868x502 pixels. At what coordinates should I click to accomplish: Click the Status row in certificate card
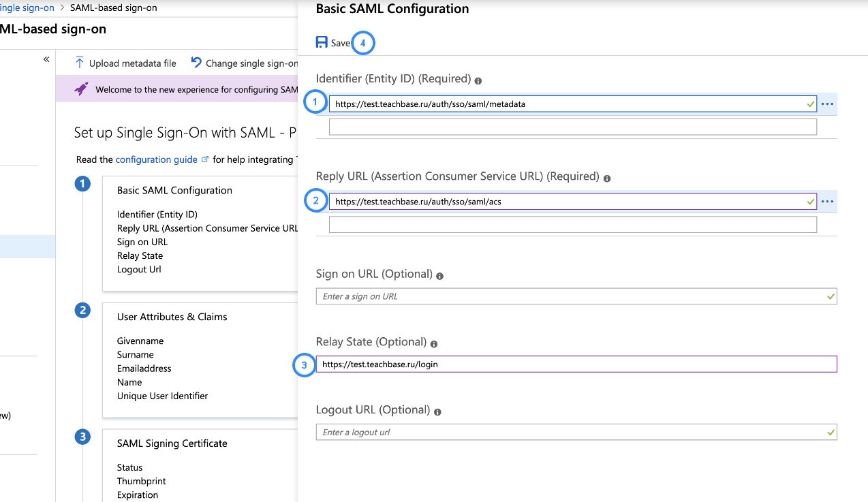(x=130, y=467)
